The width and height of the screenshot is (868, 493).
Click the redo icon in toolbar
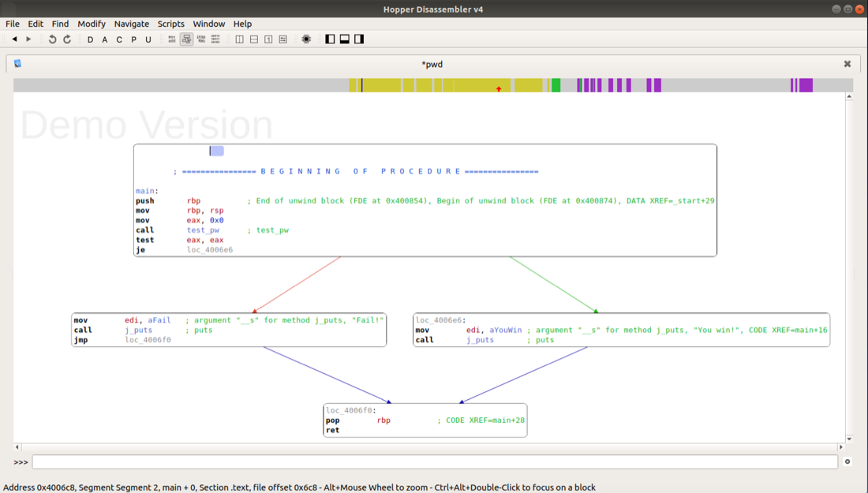[x=67, y=39]
